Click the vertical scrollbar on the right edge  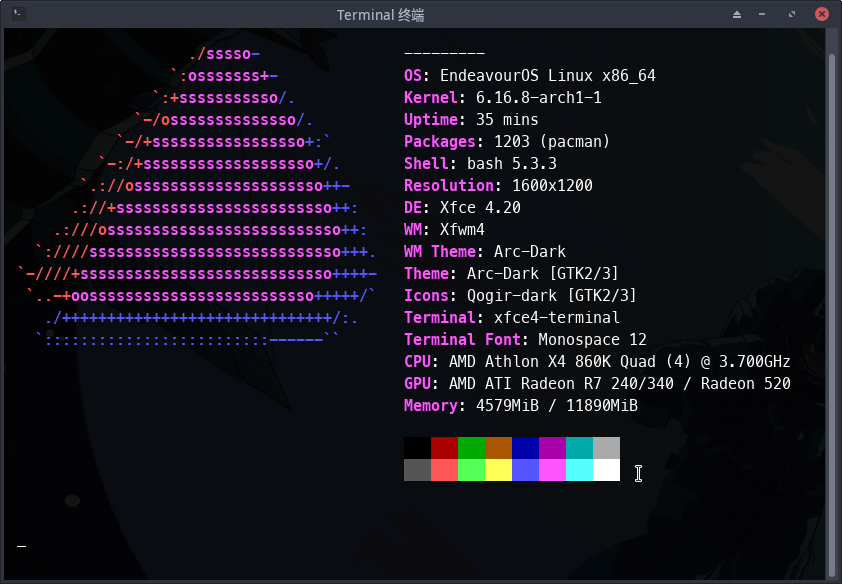(834, 300)
